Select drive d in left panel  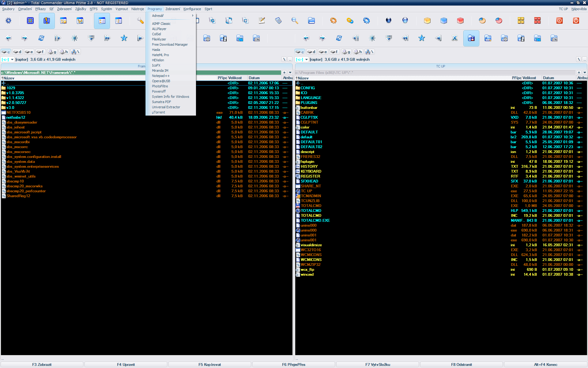[17, 52]
